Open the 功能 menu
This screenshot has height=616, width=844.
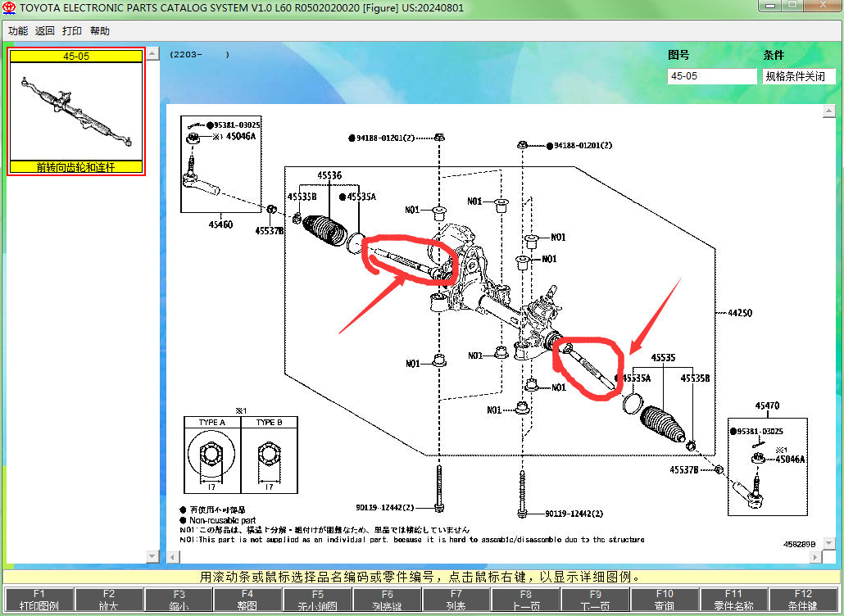[x=18, y=30]
